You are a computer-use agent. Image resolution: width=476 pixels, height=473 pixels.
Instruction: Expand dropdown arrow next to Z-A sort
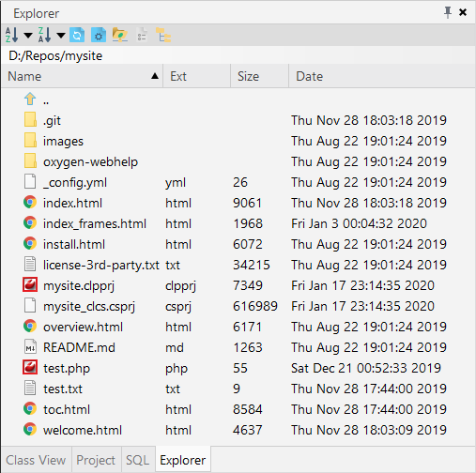pos(61,35)
